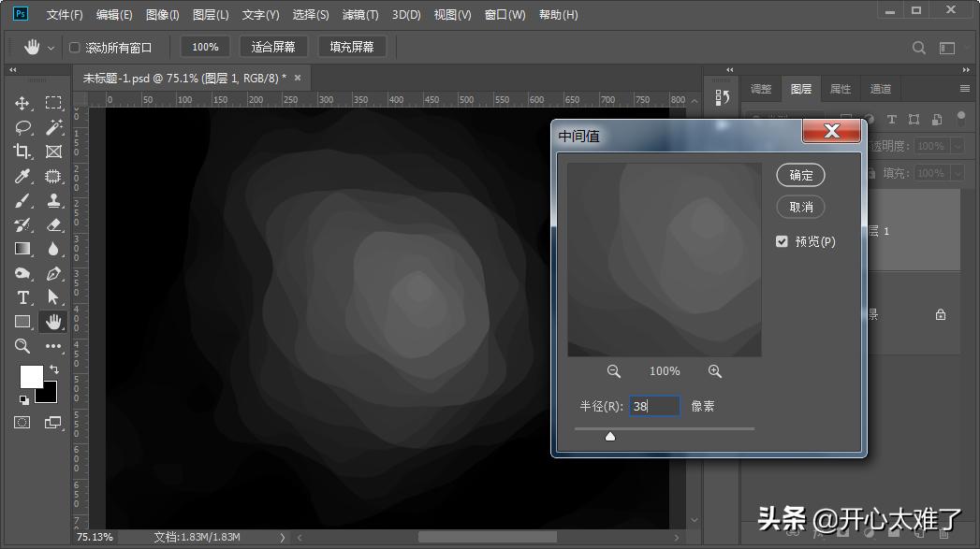This screenshot has width=980, height=549.
Task: Enable 滚动所有窗口 checkbox
Action: 75,47
